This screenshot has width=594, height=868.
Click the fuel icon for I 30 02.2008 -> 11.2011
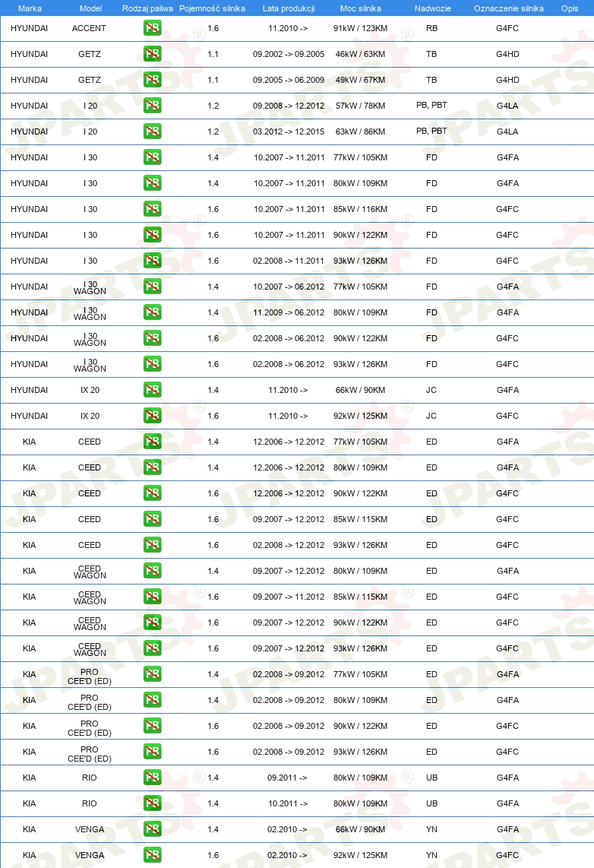(152, 260)
